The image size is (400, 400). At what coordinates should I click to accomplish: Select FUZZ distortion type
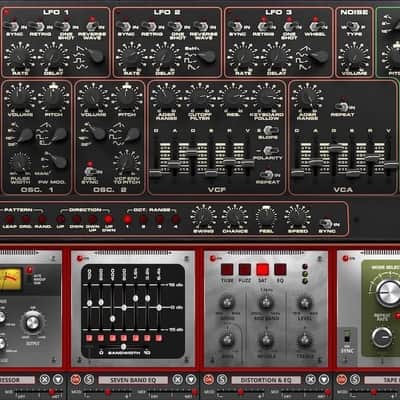pyautogui.click(x=245, y=269)
